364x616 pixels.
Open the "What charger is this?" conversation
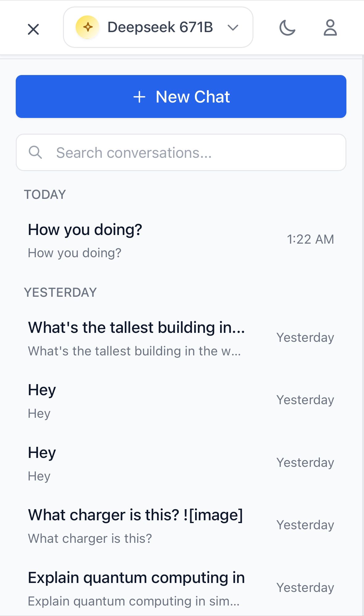click(x=181, y=526)
